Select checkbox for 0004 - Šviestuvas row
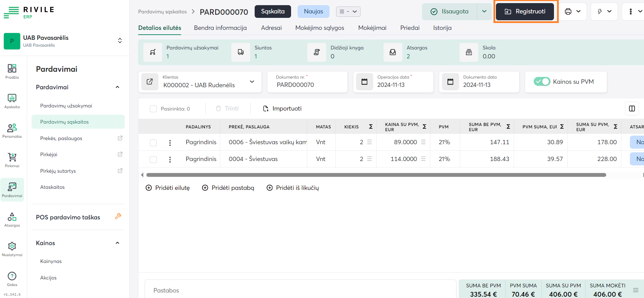The width and height of the screenshot is (644, 298). pos(153,159)
